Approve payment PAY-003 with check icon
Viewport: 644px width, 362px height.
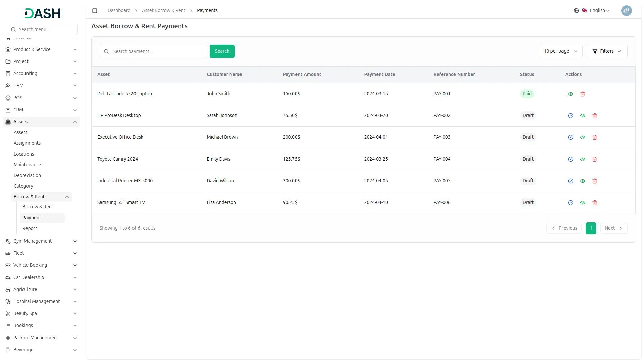coord(571,137)
